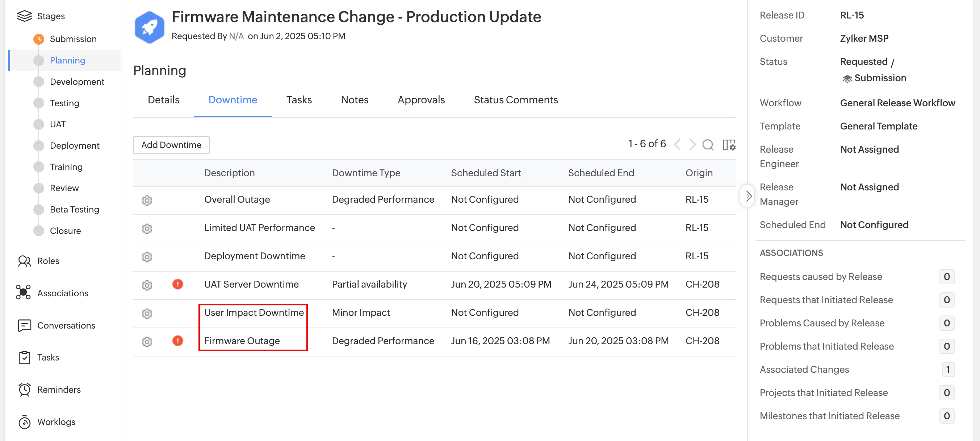Click the Submission stage status circle
Viewport: 980px width, 441px height.
click(x=39, y=39)
